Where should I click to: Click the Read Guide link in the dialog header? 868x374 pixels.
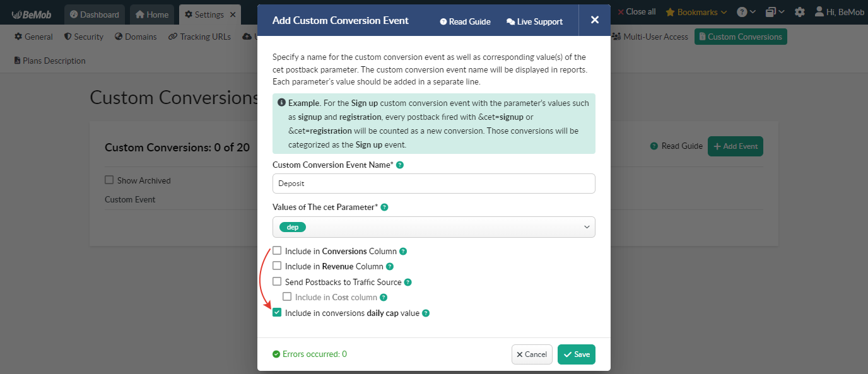point(465,21)
